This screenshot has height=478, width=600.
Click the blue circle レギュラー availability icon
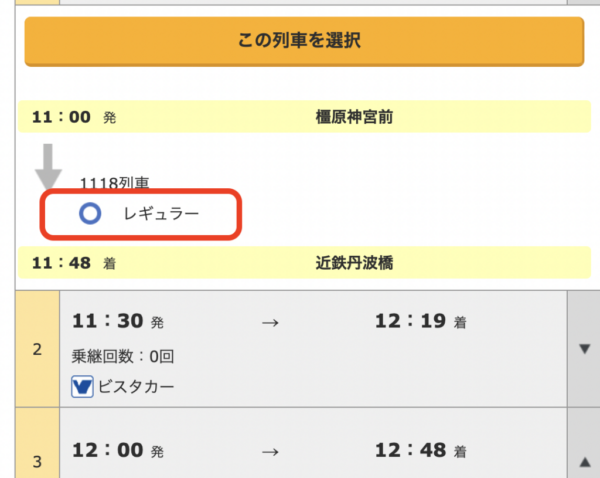tap(90, 213)
